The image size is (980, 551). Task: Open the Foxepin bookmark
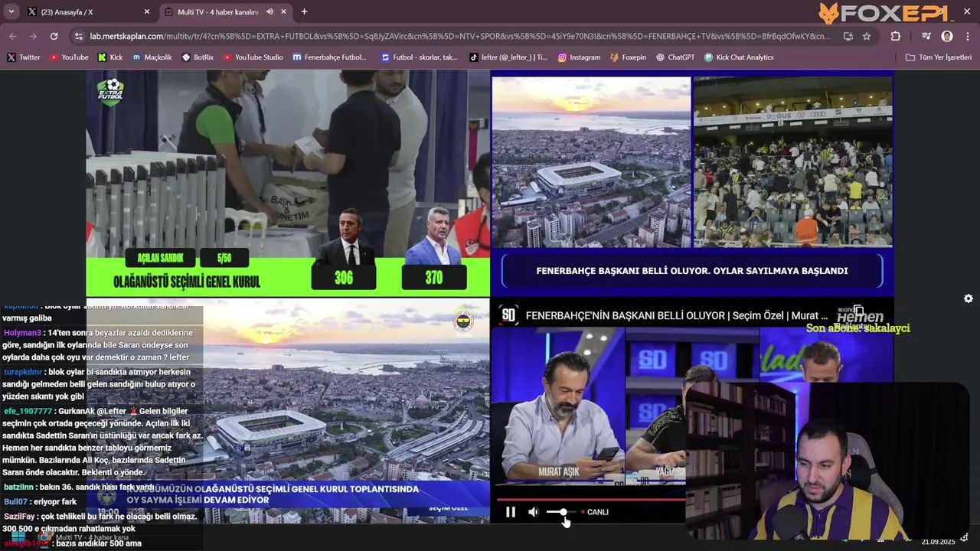(x=628, y=57)
